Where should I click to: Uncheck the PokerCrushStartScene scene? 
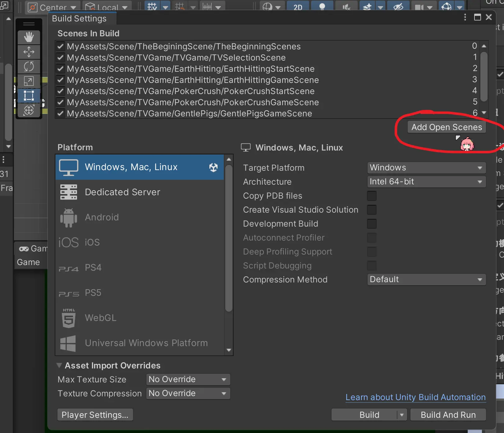point(61,91)
